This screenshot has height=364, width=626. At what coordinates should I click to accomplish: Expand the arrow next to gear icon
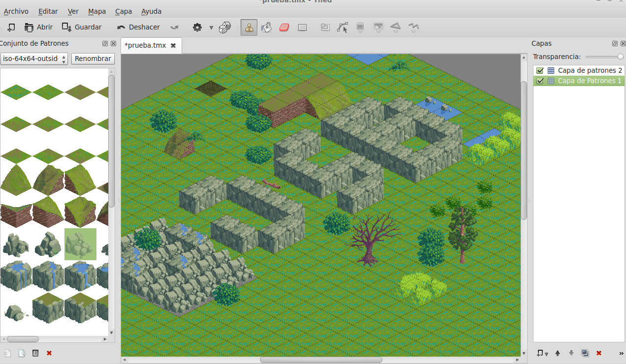211,28
